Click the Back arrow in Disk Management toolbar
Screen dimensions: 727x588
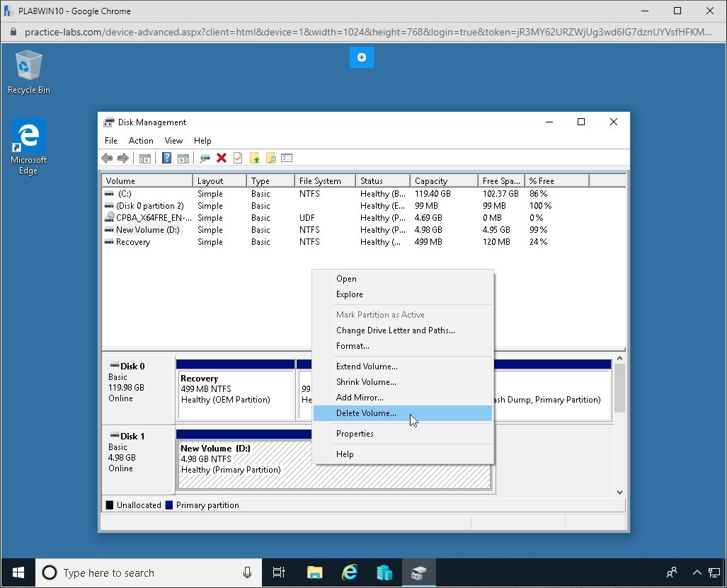(107, 158)
